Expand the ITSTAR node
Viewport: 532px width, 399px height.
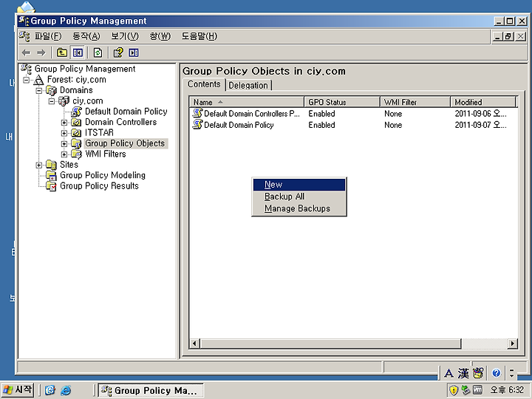pos(64,133)
